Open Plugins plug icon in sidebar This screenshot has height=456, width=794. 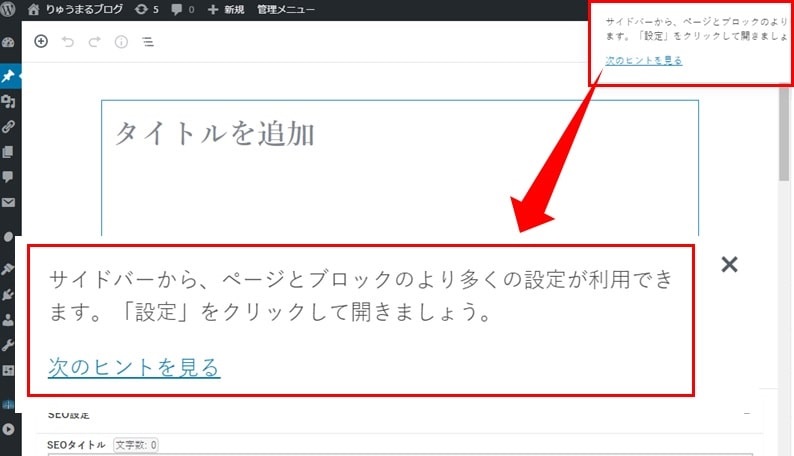pyautogui.click(x=8, y=295)
